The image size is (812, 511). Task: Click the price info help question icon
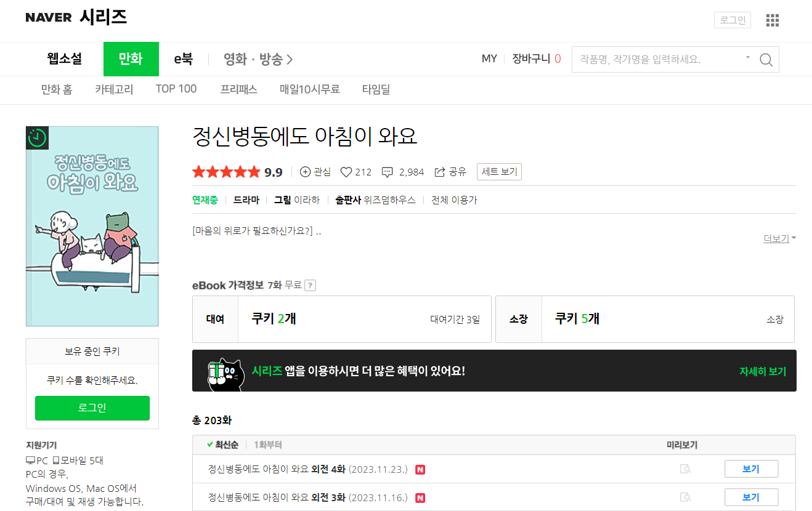pyautogui.click(x=311, y=285)
